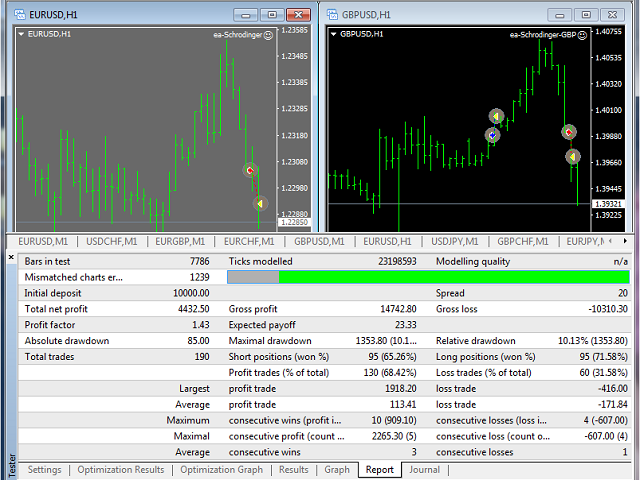Switch to the Settings tab
640x480 pixels.
point(43,470)
